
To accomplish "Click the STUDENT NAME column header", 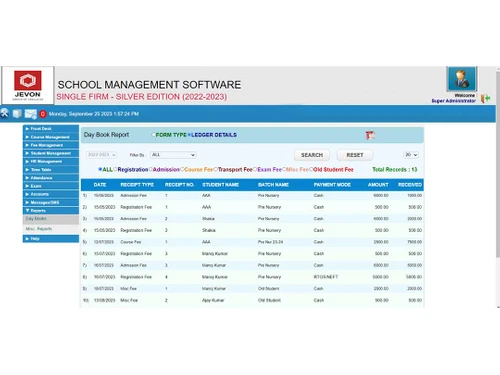I will tap(220, 185).
